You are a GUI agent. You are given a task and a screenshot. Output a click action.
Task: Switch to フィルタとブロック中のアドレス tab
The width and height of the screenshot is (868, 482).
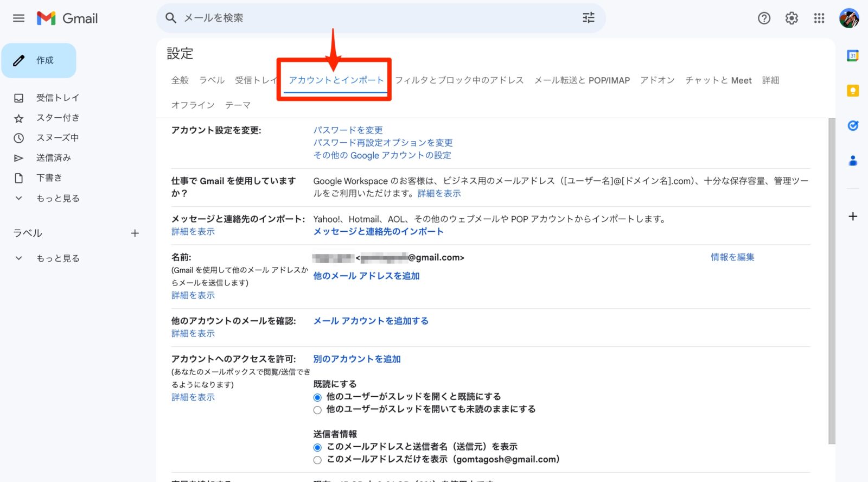coord(459,80)
